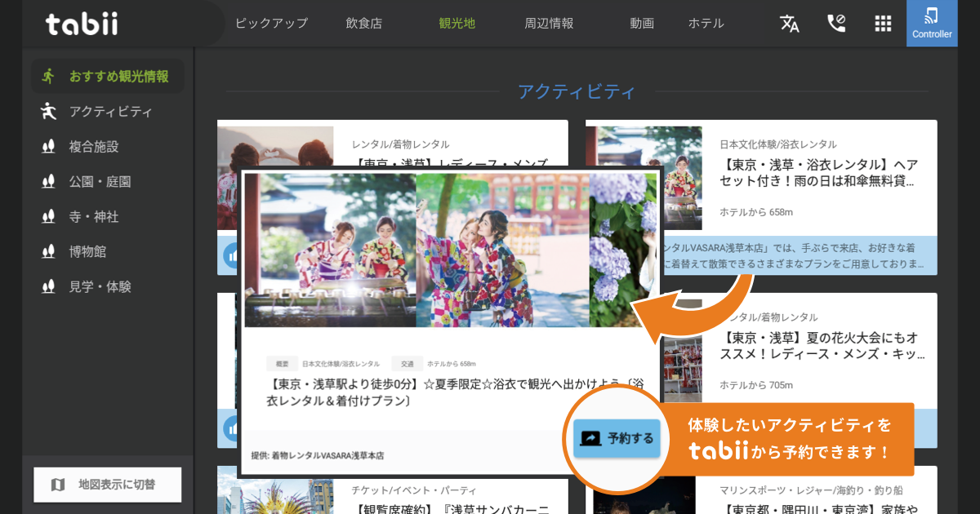Click the tabii logo

click(x=82, y=24)
